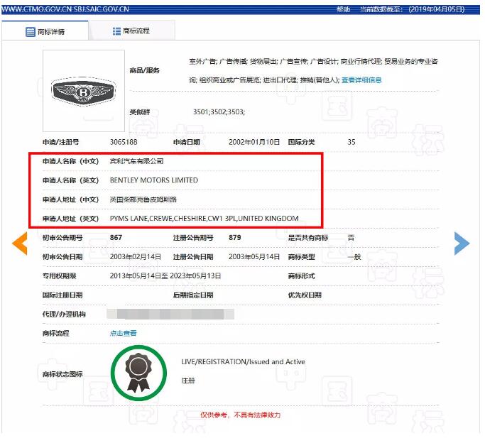Click the similar group codes 3501;3502;3503
Image resolution: width=485 pixels, height=448 pixels.
219,112
